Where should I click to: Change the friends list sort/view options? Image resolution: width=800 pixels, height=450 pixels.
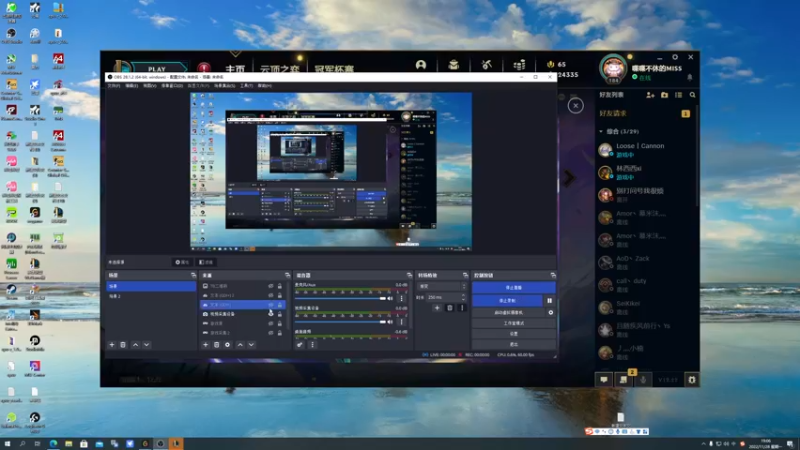click(x=679, y=95)
